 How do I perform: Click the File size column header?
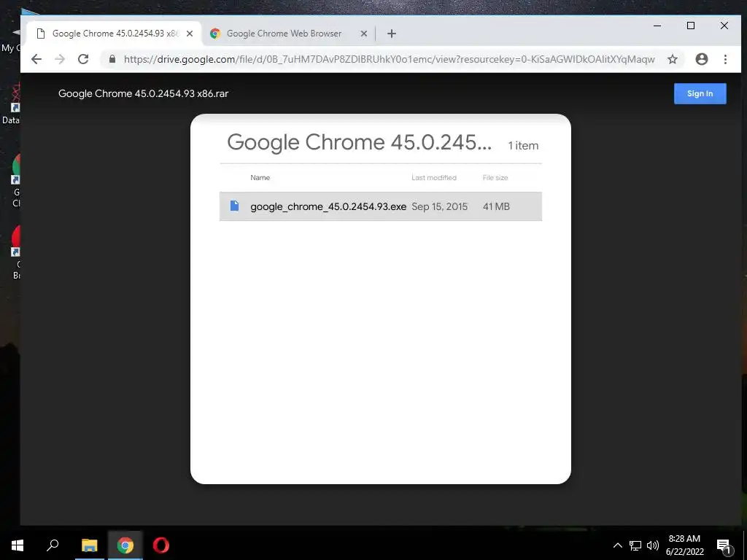point(495,178)
